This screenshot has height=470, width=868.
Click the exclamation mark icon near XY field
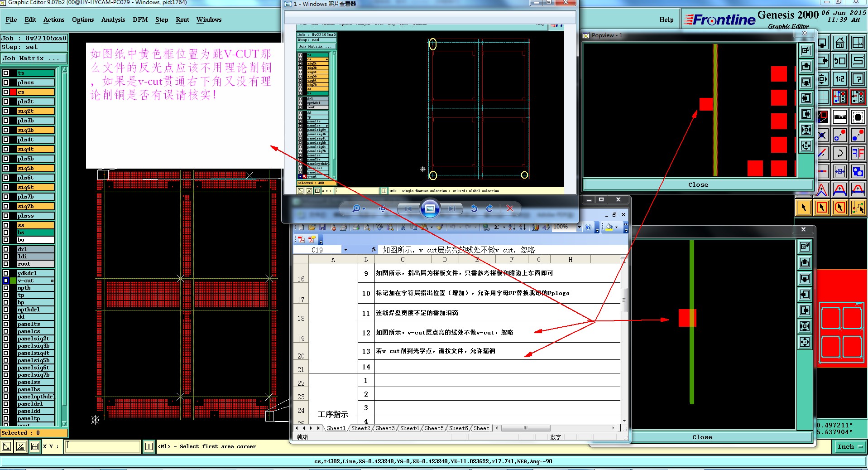149,446
